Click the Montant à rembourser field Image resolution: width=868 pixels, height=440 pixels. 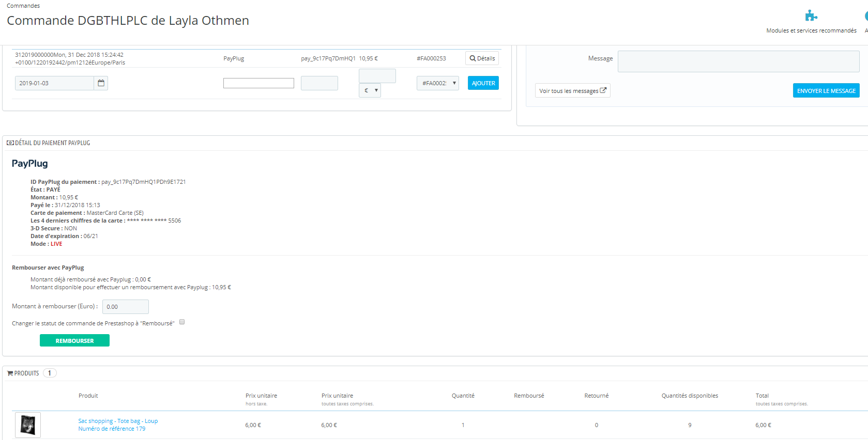[126, 307]
